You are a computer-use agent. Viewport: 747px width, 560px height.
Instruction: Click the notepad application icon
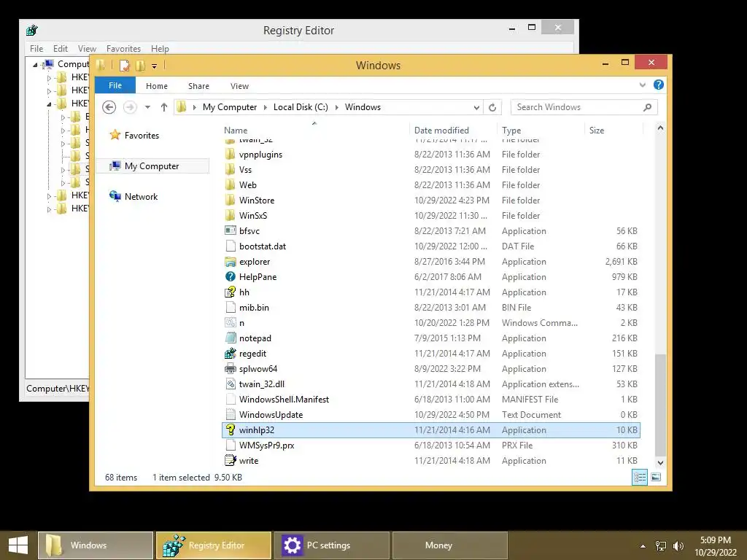tap(230, 338)
